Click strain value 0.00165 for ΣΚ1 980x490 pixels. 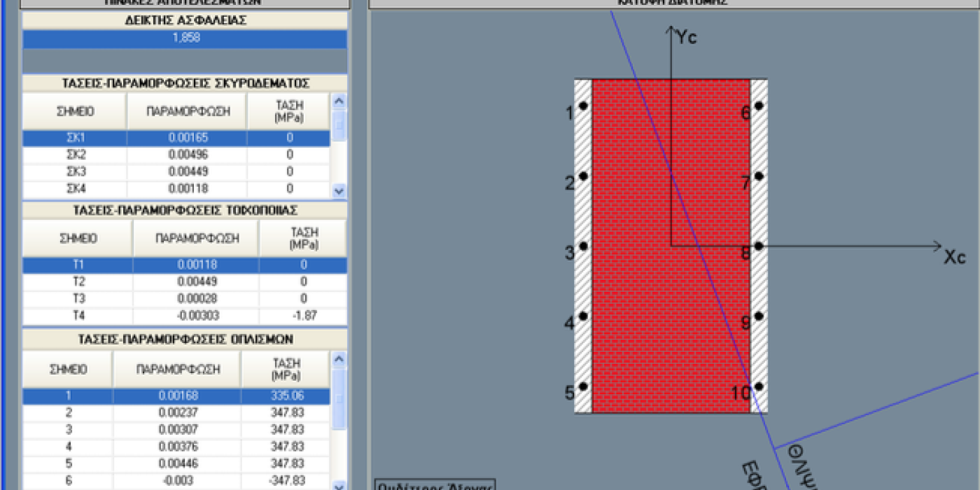[x=188, y=138]
